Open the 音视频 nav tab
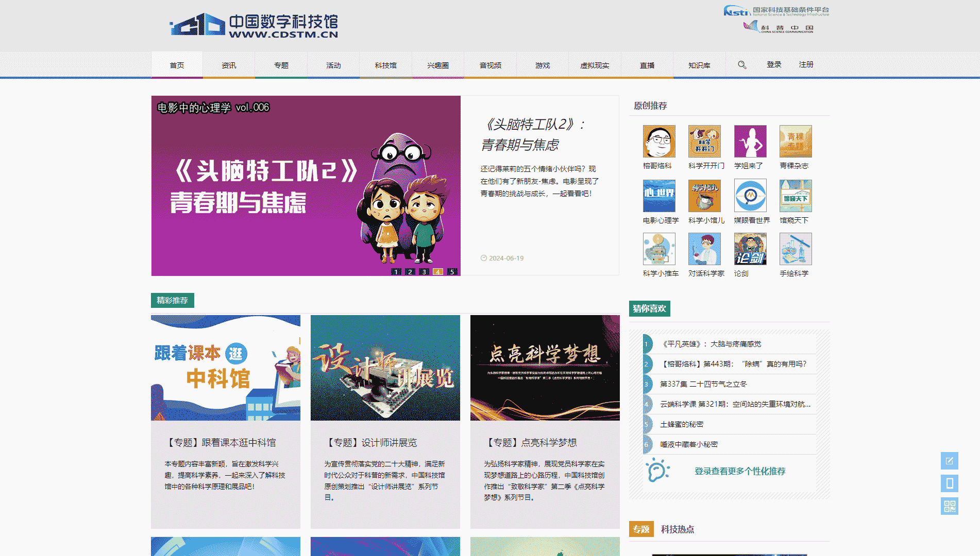Screen dimensions: 980x556 [491, 65]
